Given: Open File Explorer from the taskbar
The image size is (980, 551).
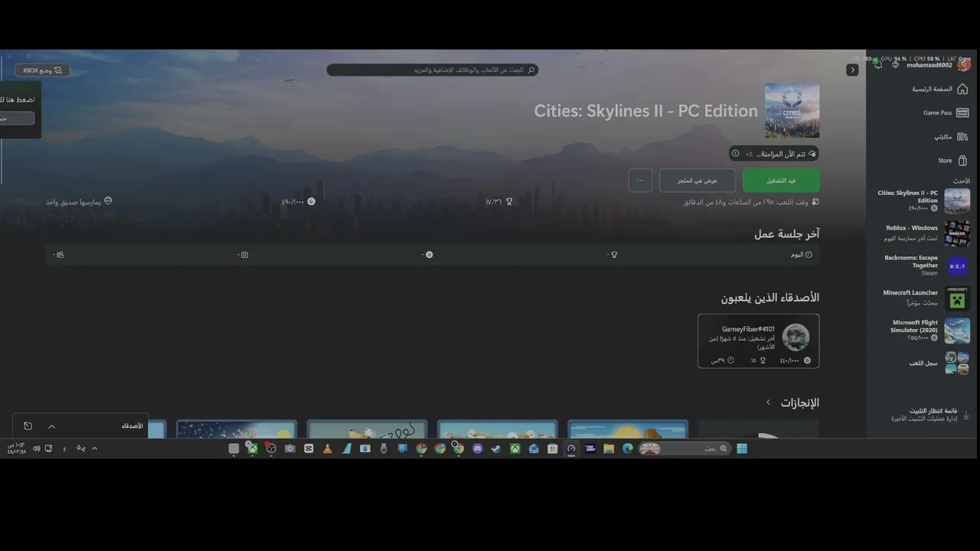Looking at the screenshot, I should pos(609,448).
